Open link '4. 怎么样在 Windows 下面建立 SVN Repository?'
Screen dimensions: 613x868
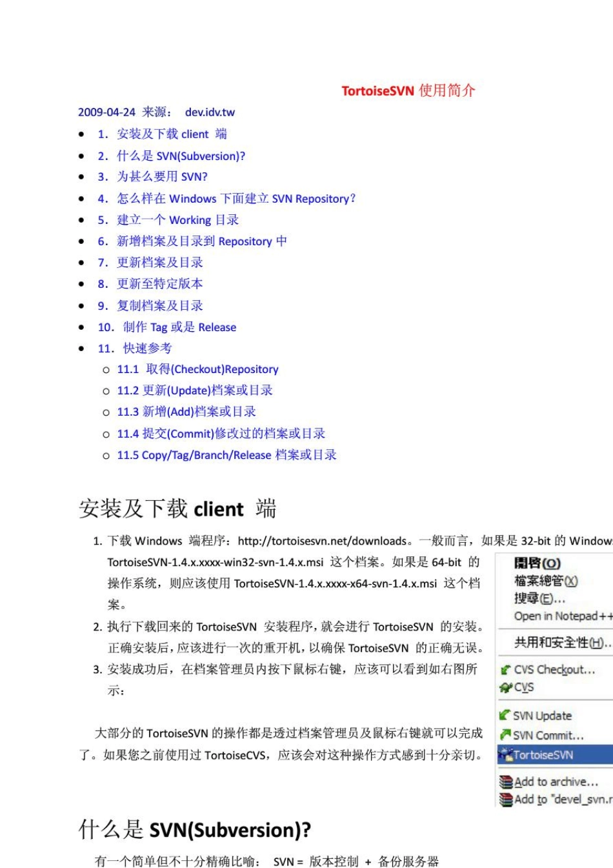pyautogui.click(x=226, y=198)
